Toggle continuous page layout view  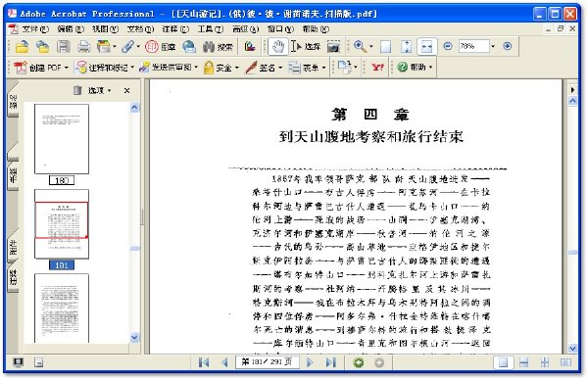pyautogui.click(x=524, y=362)
